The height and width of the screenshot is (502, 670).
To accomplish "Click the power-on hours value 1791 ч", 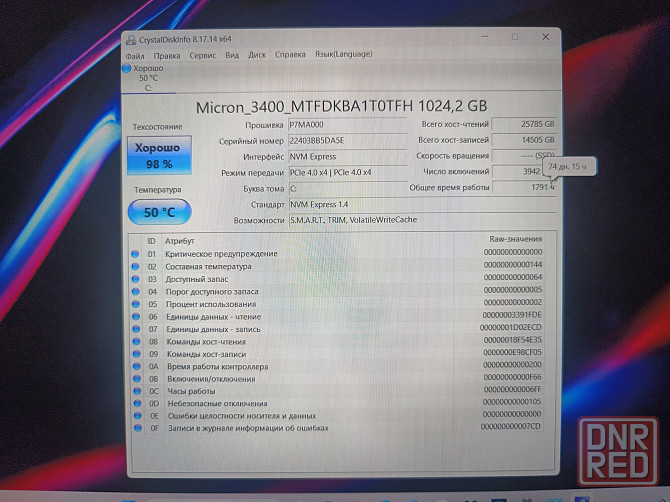I will pos(524,187).
